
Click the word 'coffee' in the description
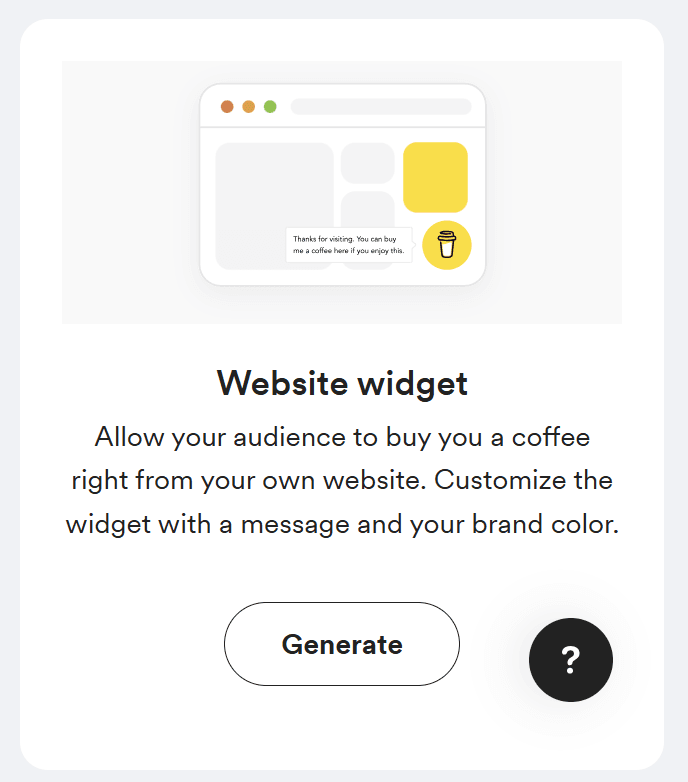click(551, 437)
